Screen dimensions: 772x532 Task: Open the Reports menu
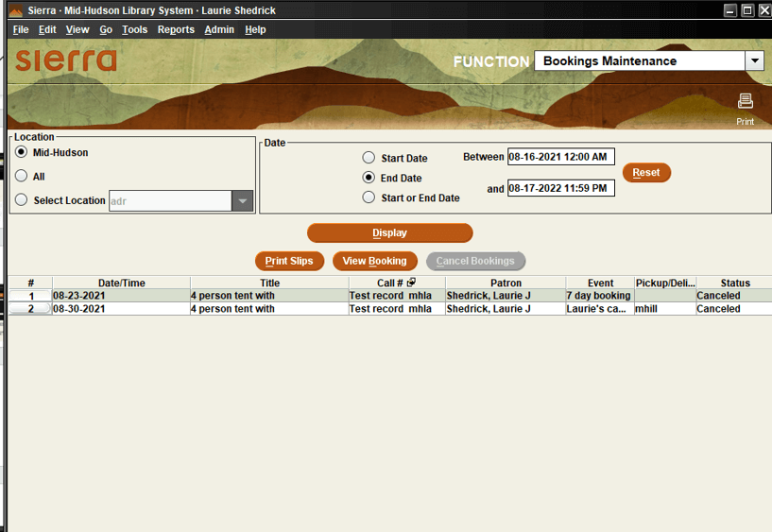click(176, 29)
